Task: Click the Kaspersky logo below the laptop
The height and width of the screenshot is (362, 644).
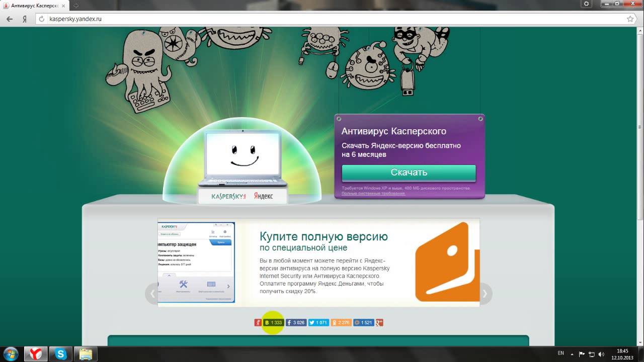Action: 228,196
